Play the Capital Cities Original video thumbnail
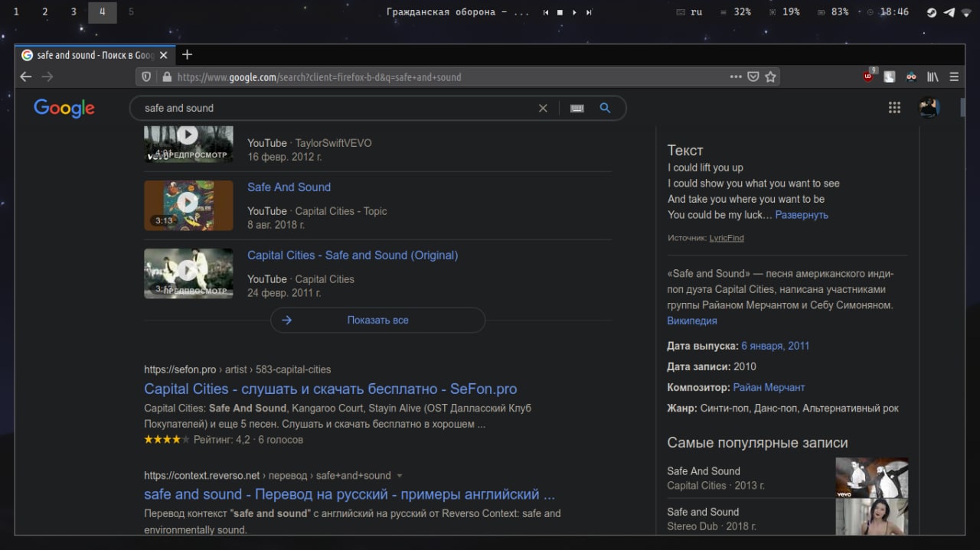 tap(188, 273)
